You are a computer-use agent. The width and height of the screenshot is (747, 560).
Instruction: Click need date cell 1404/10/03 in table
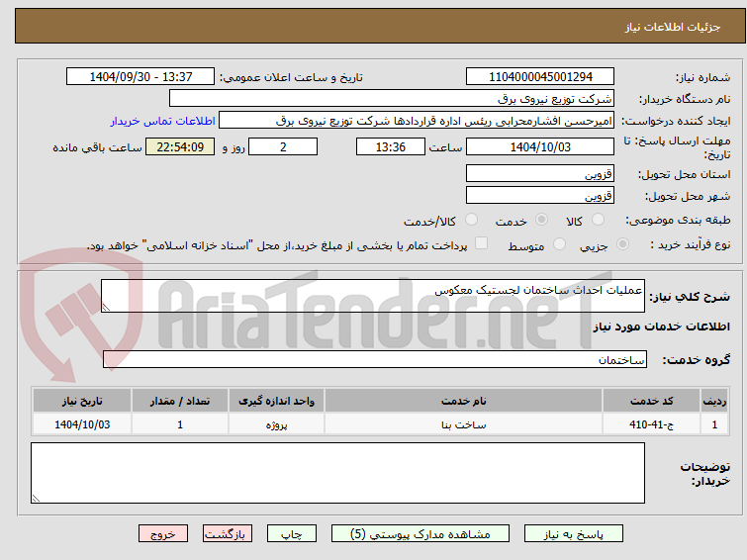click(x=82, y=424)
